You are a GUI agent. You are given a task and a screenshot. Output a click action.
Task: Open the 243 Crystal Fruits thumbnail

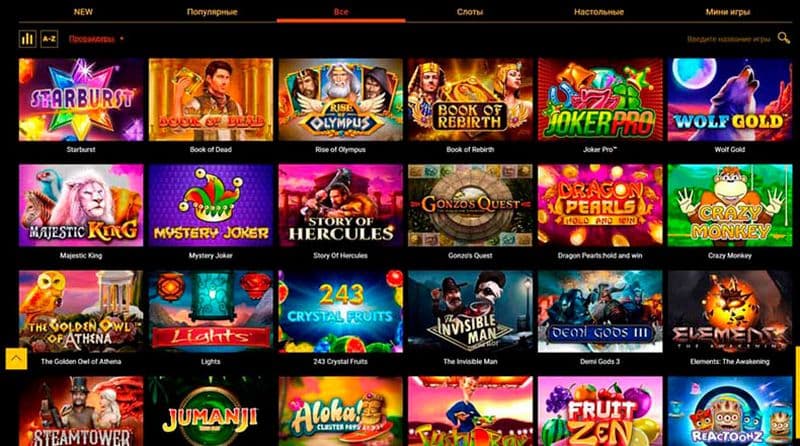340,312
